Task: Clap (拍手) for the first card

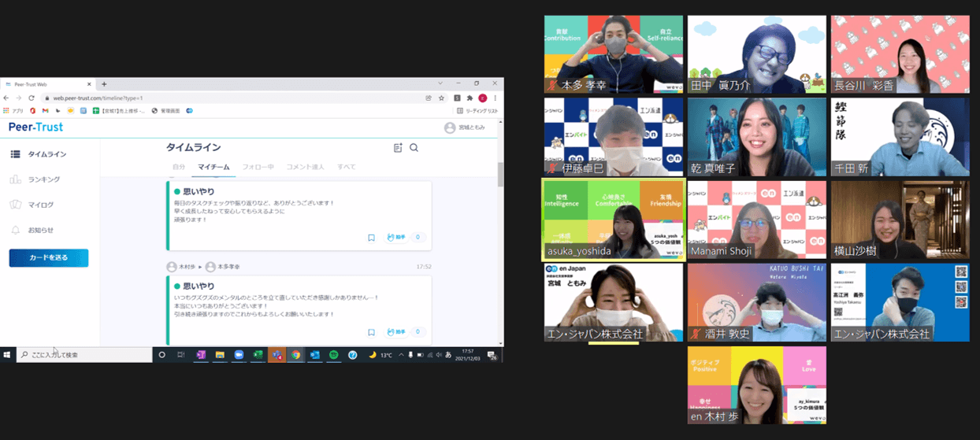Action: coord(396,238)
